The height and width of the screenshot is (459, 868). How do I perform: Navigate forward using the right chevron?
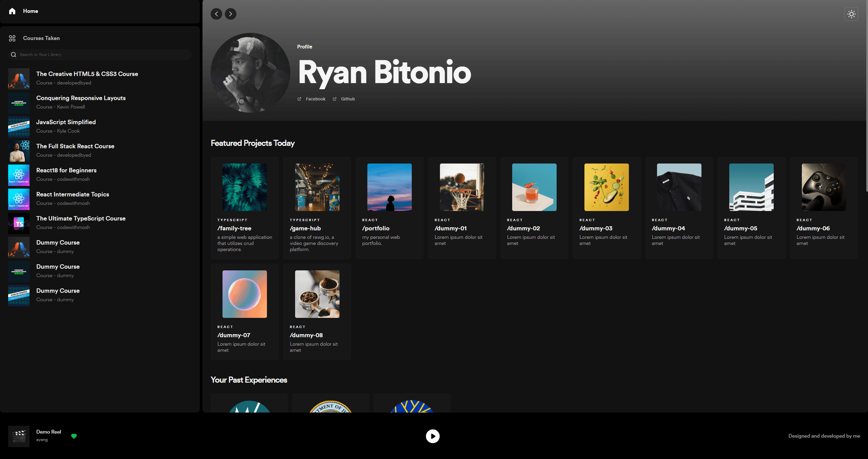tap(230, 14)
